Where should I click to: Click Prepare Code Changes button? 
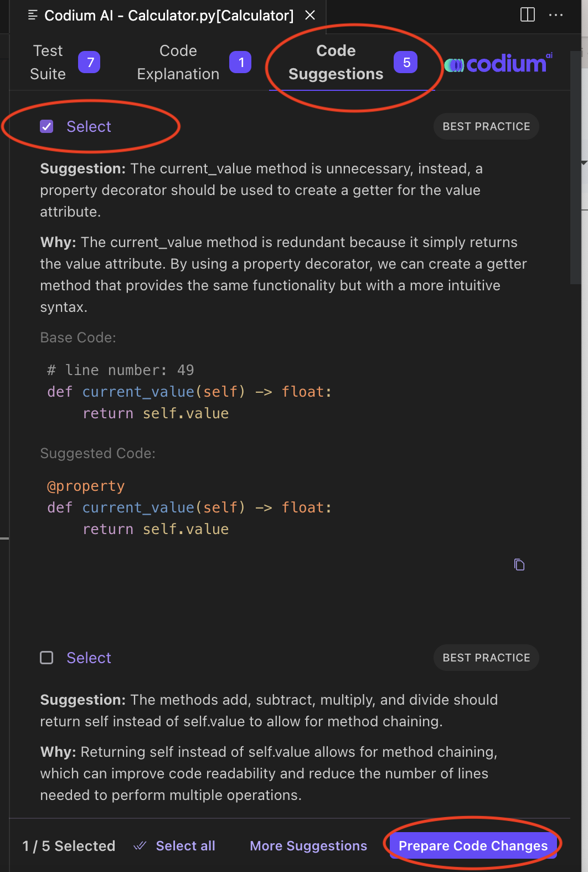(473, 846)
